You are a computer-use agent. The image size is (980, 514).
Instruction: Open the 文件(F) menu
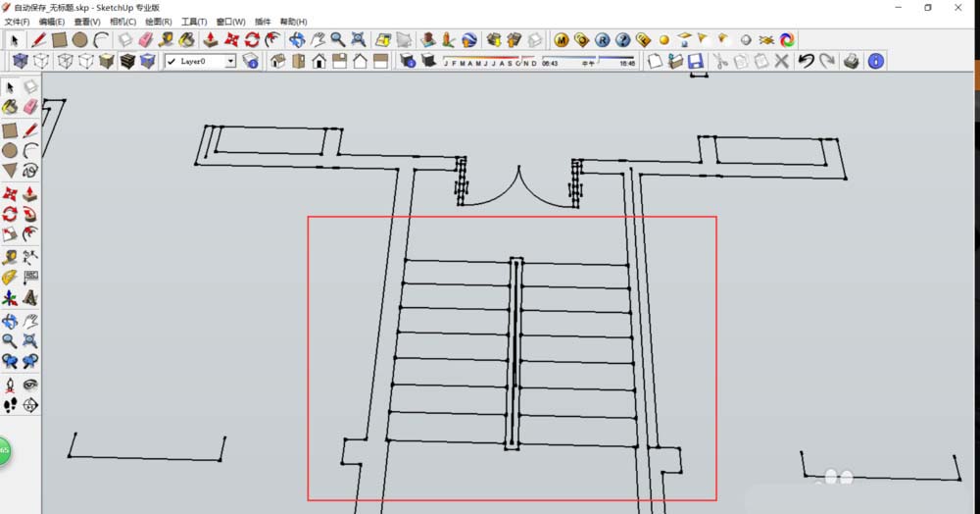tap(17, 22)
